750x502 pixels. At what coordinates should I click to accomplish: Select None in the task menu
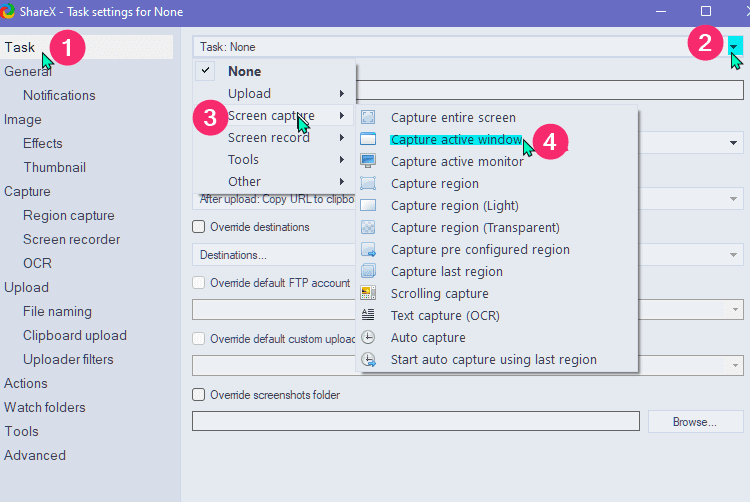[x=275, y=71]
